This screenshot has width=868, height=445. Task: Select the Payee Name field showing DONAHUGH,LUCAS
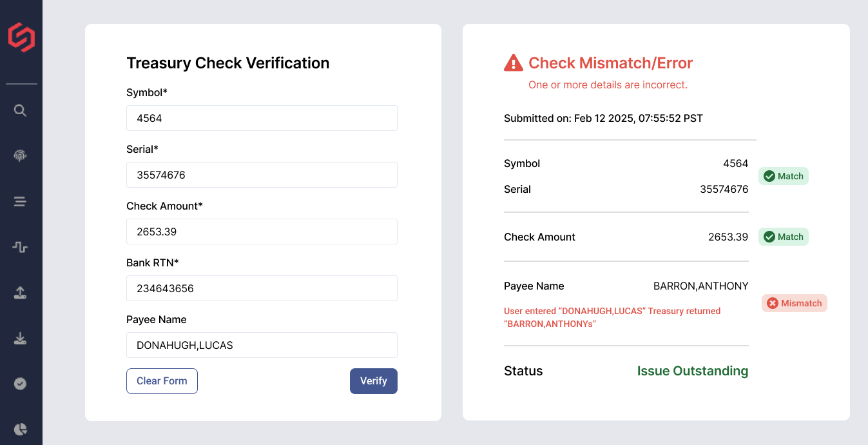point(262,345)
